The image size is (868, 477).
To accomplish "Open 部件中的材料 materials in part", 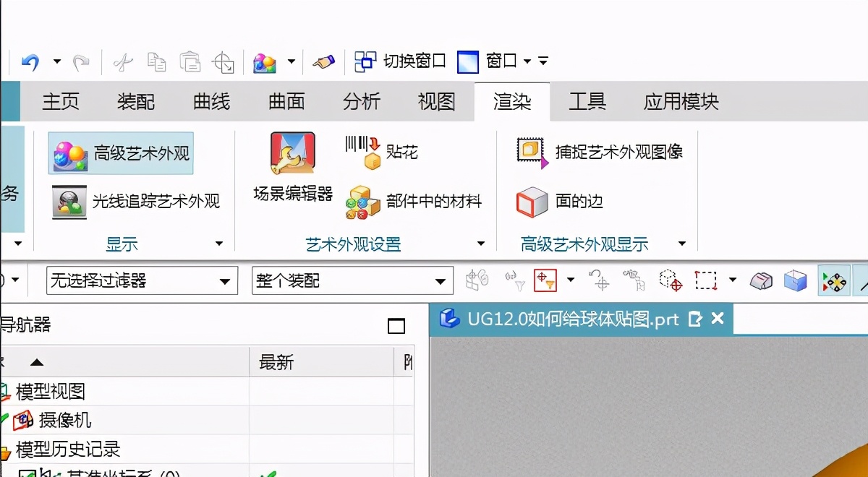I will click(414, 202).
